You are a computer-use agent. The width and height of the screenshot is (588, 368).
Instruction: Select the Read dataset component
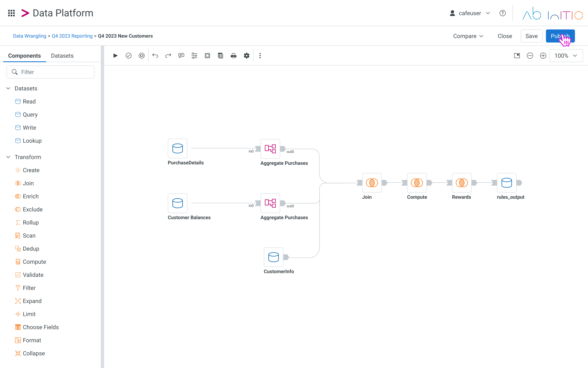[x=25, y=101]
